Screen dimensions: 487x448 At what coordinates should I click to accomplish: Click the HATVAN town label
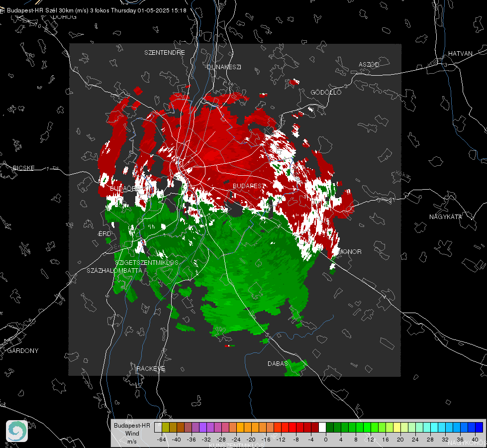point(460,53)
